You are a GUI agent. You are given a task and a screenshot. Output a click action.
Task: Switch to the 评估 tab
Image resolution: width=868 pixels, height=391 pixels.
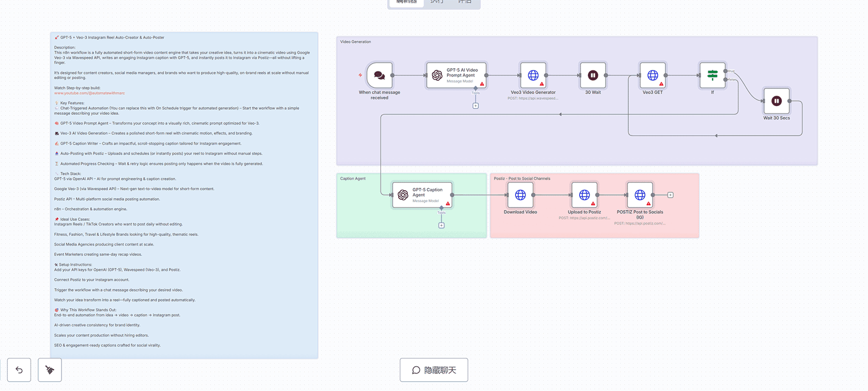464,2
